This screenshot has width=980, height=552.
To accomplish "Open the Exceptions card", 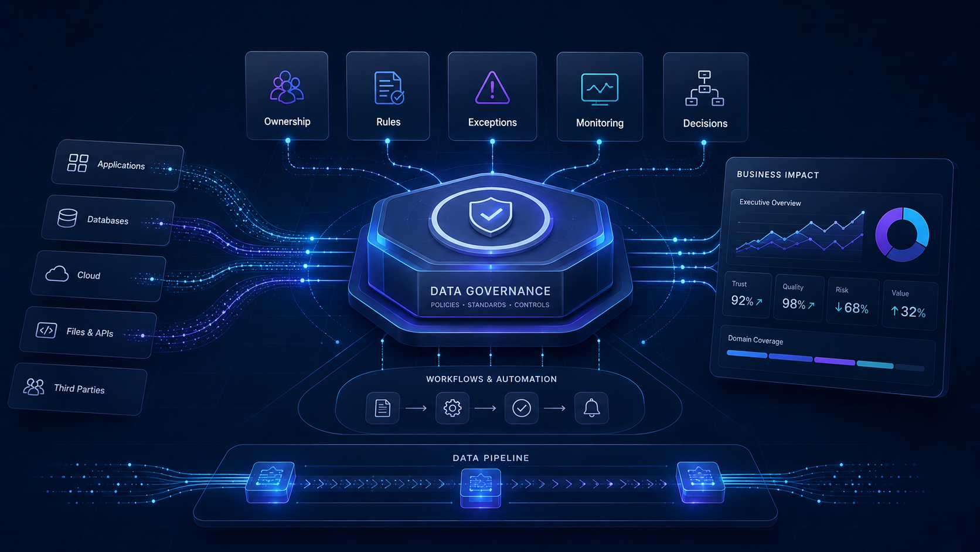I will (492, 96).
